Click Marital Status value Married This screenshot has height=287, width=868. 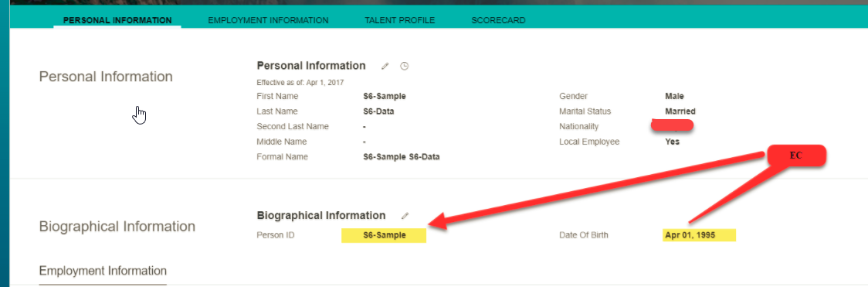(x=680, y=111)
